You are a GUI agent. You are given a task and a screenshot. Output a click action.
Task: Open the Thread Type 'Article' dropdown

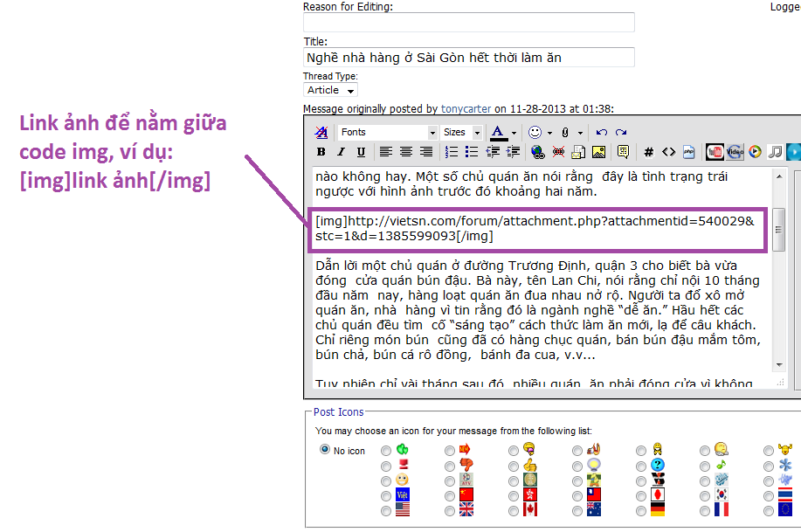tap(331, 90)
